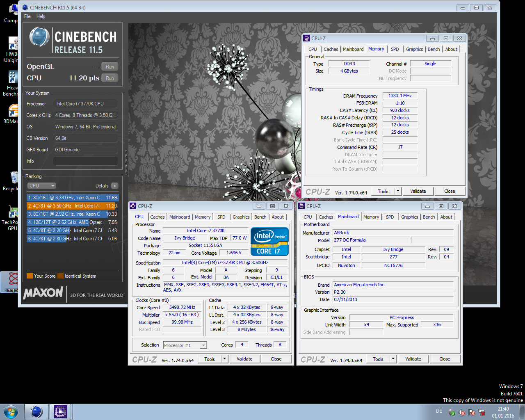The image size is (525, 420).
Task: Open the Windows Start orb
Action: coord(11,412)
